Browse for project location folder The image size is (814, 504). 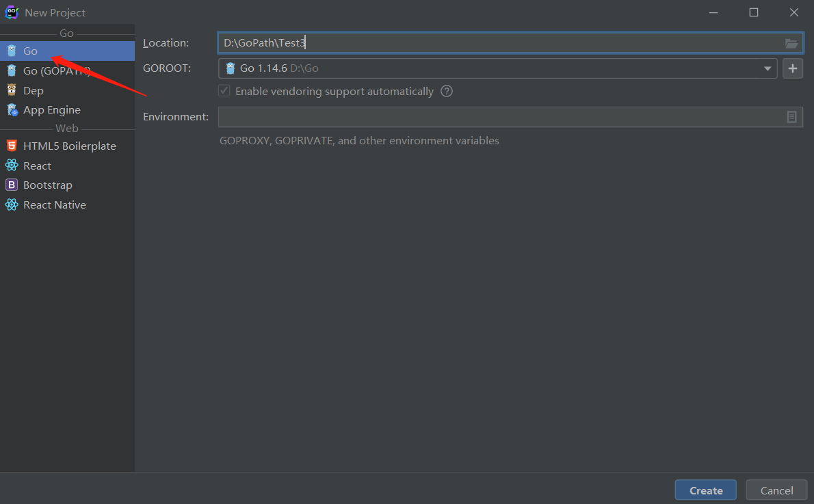(x=791, y=43)
